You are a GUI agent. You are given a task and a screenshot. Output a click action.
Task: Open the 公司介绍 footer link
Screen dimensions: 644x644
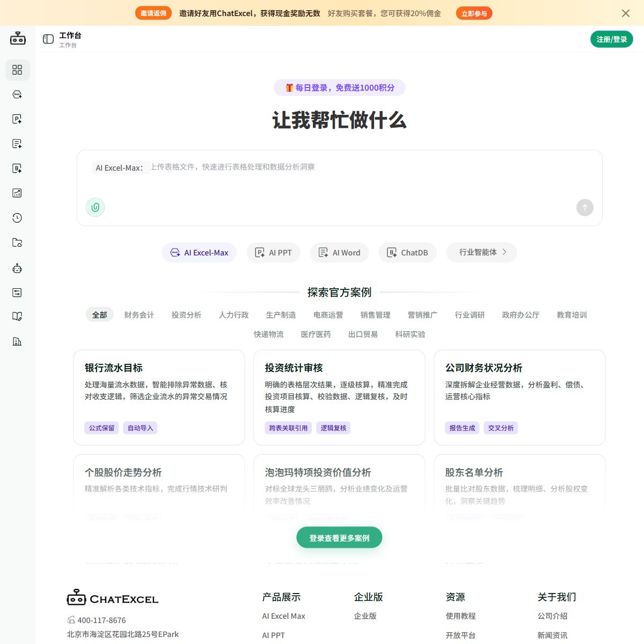coord(552,616)
